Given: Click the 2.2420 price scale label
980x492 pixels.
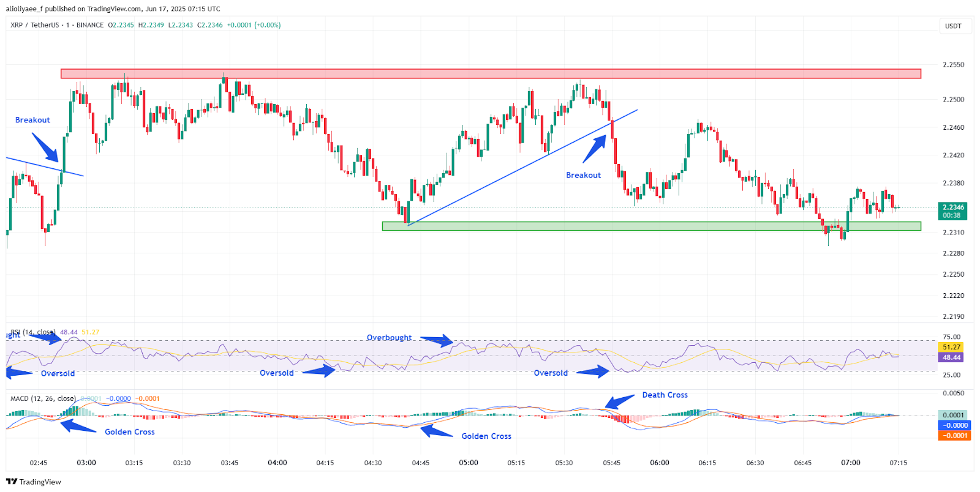Looking at the screenshot, I should click(953, 155).
